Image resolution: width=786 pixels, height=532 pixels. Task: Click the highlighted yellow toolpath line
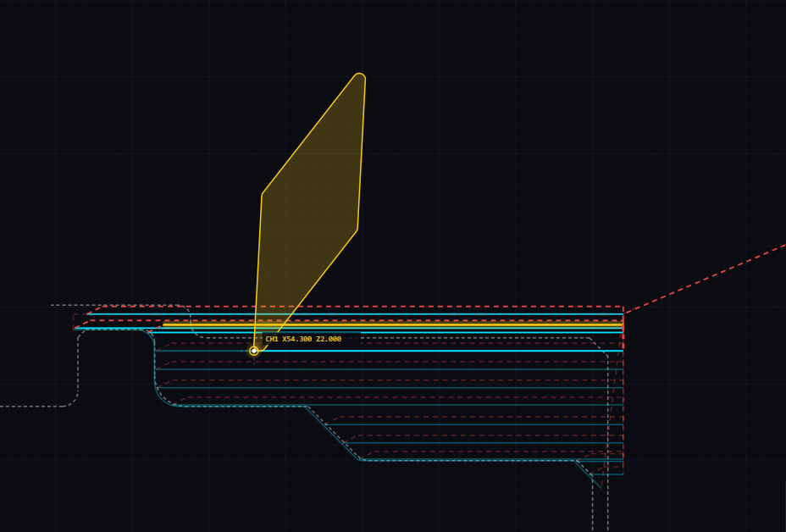pos(392,325)
